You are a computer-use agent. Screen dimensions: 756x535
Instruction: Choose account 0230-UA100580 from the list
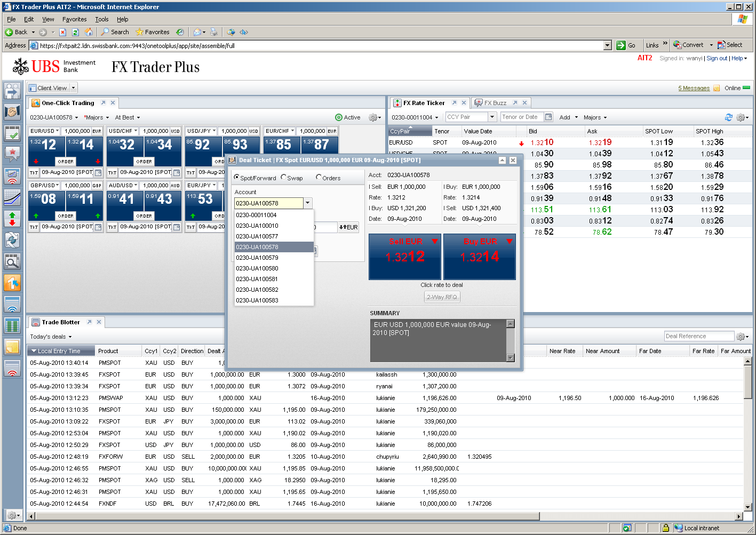[x=257, y=268]
